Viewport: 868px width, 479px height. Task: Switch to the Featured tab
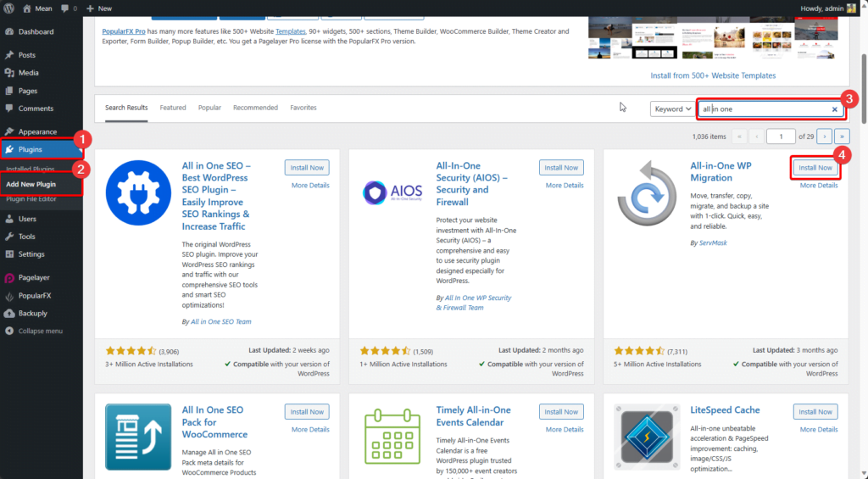click(173, 108)
